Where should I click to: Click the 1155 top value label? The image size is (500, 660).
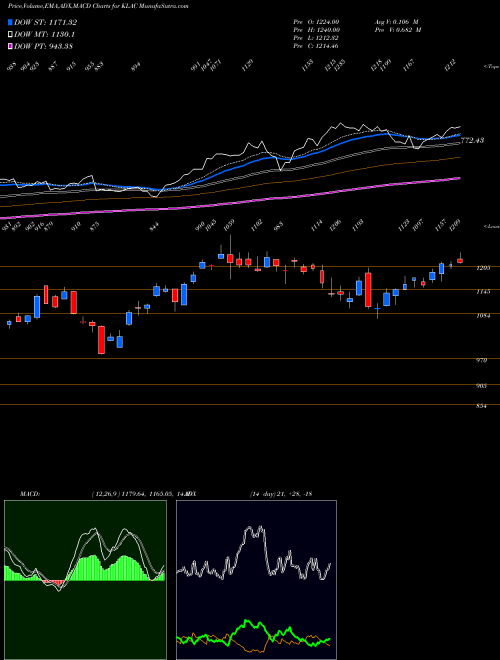308,66
